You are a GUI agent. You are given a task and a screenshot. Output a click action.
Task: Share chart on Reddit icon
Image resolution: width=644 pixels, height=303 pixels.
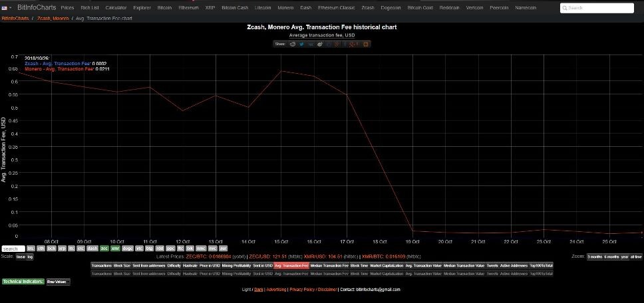(x=293, y=45)
